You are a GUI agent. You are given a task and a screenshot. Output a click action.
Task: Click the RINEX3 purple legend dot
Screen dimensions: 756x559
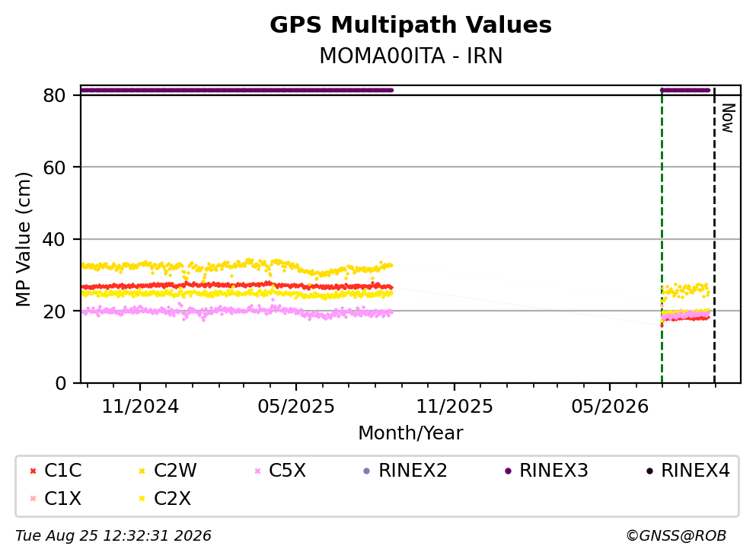click(x=508, y=471)
